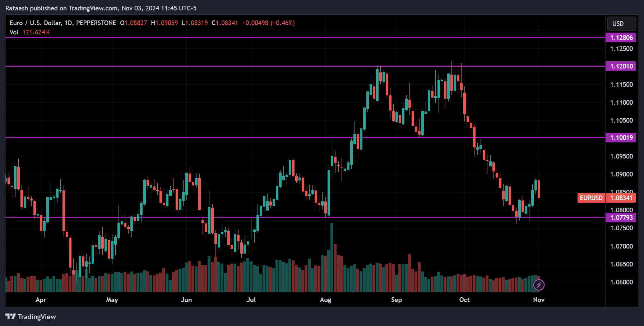Click the 1.06000 price axis label
The width and height of the screenshot is (644, 326).
(x=621, y=282)
